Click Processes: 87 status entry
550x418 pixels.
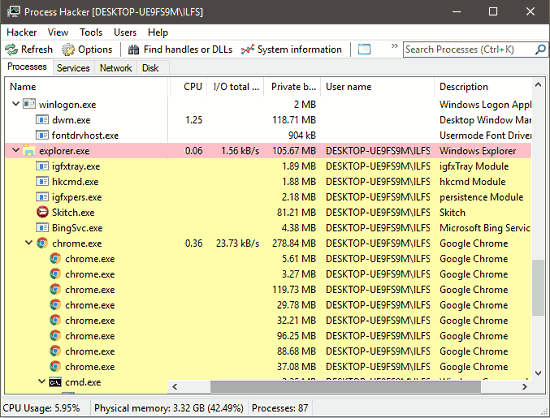[280, 408]
